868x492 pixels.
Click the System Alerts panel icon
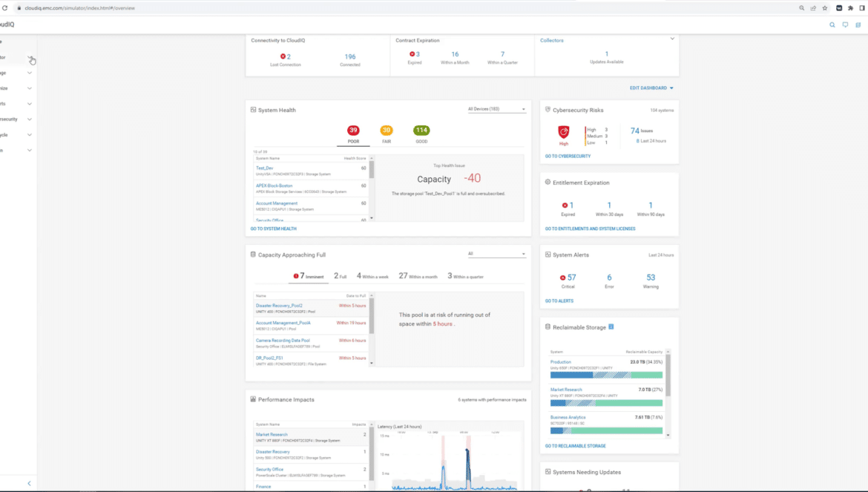548,255
